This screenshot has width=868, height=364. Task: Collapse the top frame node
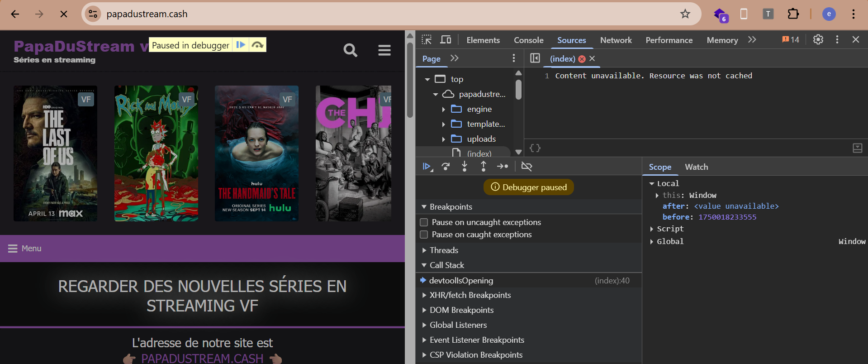[427, 79]
